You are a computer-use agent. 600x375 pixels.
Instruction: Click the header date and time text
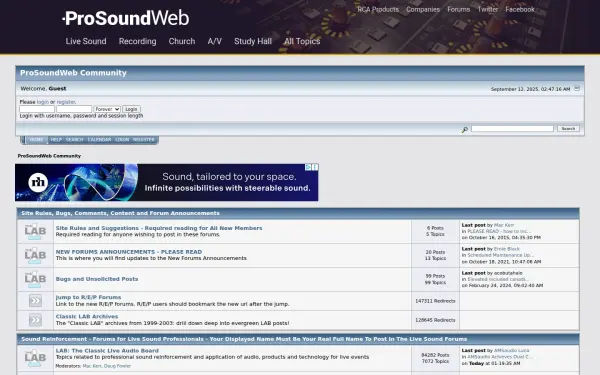530,89
